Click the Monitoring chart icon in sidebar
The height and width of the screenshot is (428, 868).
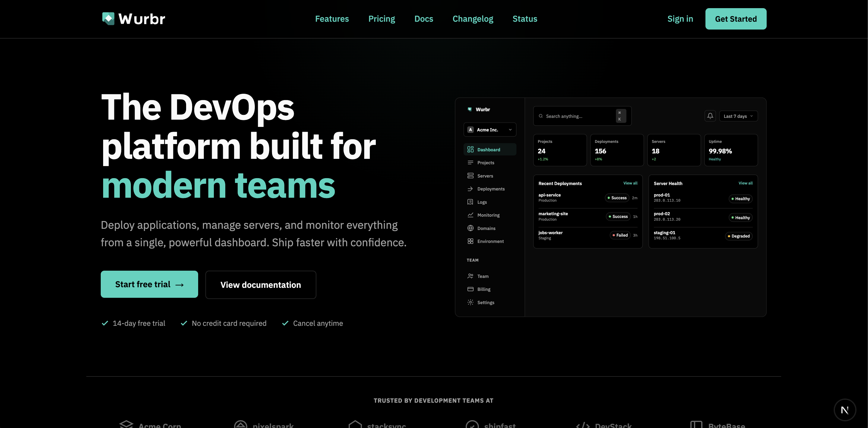point(470,215)
